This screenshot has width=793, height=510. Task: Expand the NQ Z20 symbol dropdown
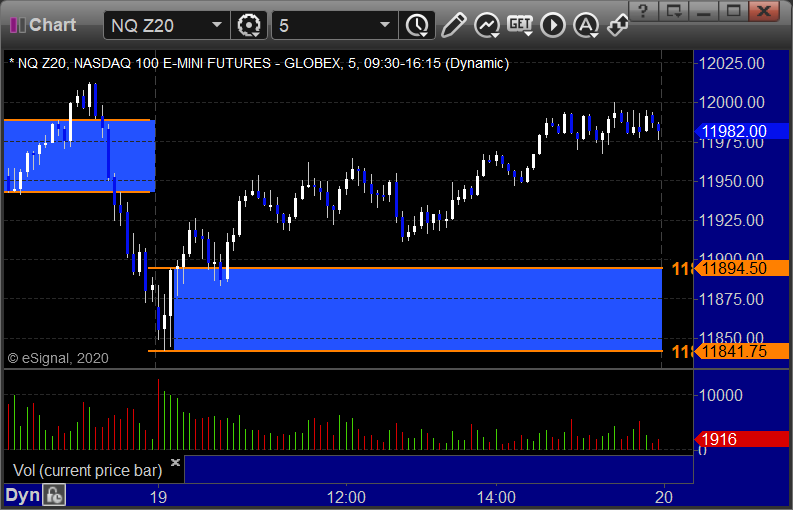click(x=217, y=25)
